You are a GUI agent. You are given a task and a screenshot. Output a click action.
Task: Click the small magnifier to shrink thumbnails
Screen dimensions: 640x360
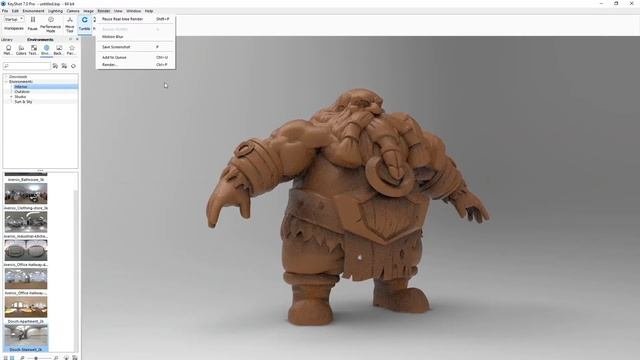22,358
